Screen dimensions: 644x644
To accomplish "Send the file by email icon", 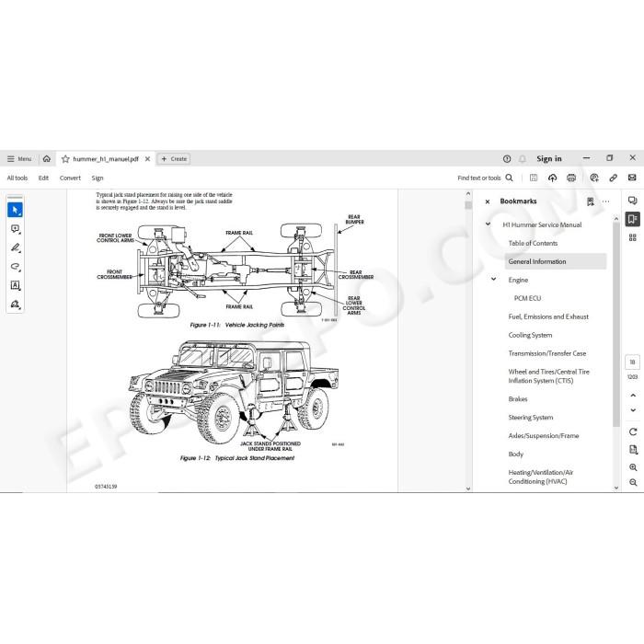I will [x=632, y=178].
